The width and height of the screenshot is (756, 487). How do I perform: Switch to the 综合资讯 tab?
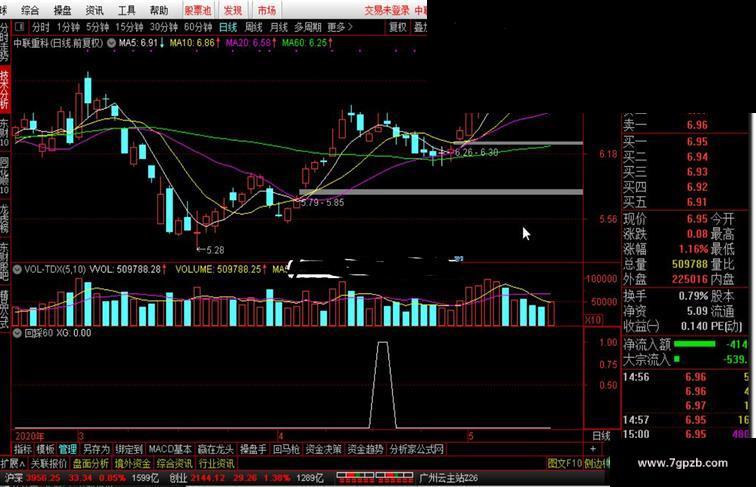(x=174, y=464)
